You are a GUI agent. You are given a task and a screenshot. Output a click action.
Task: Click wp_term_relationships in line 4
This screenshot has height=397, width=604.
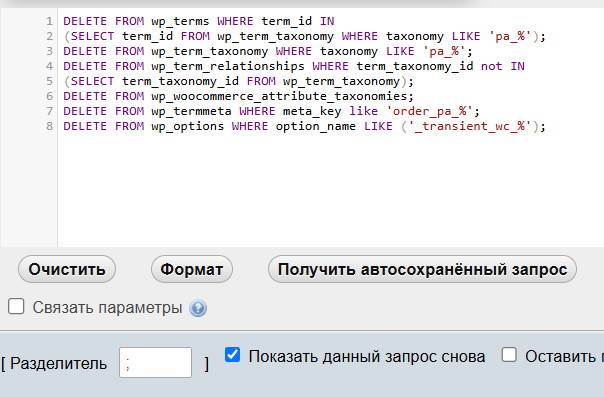pos(228,66)
